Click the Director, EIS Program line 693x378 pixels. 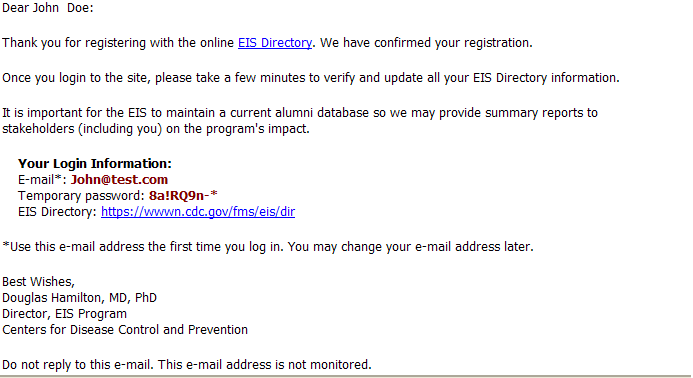65,314
